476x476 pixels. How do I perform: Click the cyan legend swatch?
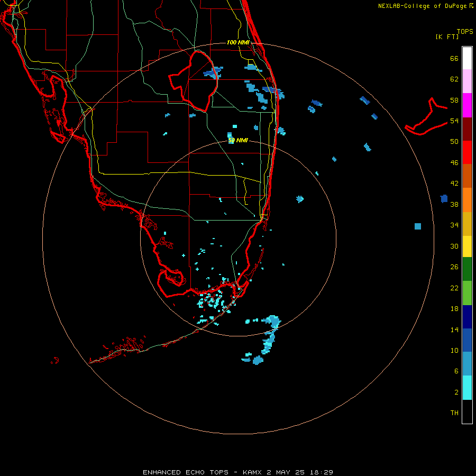467,387
